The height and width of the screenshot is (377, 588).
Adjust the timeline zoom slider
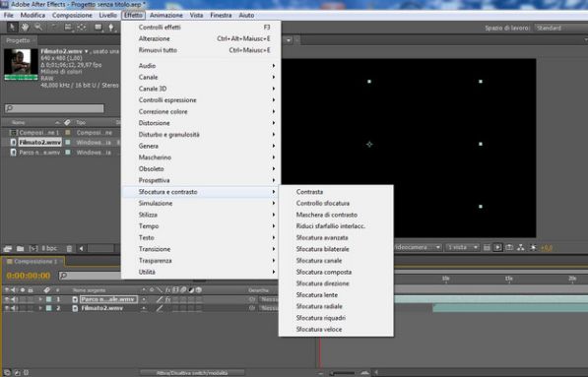point(342,373)
